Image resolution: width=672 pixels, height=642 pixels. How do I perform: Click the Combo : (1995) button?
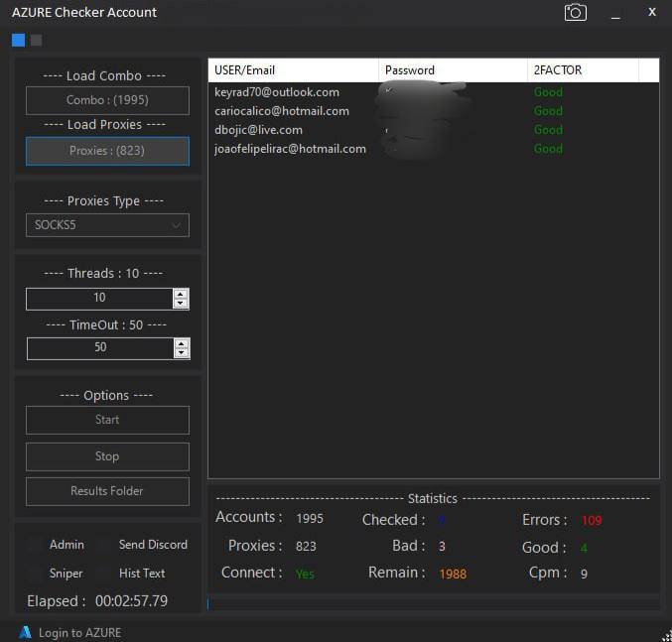tap(107, 100)
